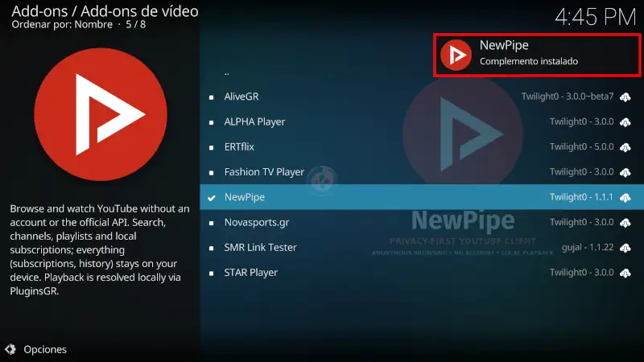Viewport: 644px width, 362px height.
Task: Open the ERTflix add-on row
Action: [x=421, y=147]
